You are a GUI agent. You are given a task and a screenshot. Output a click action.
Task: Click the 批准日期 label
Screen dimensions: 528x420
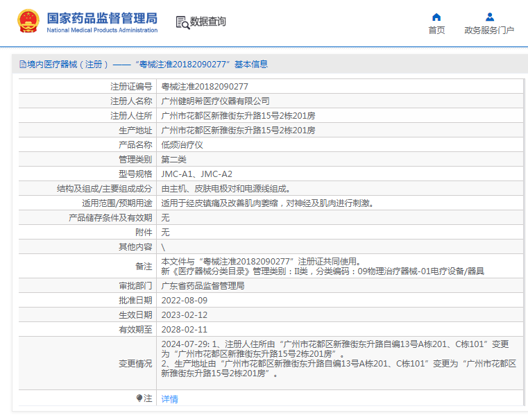click(x=135, y=301)
